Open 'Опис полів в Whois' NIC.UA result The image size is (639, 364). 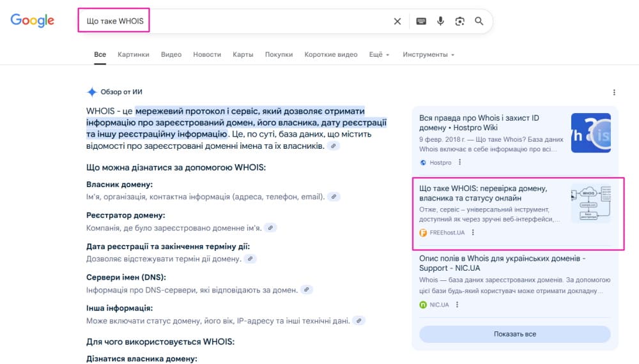(x=502, y=263)
